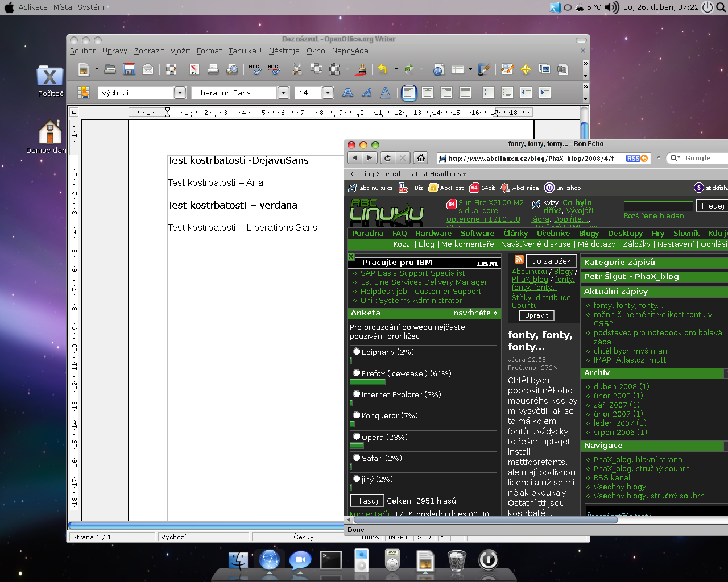Select Opera (23%) poll option
728x582 pixels.
(357, 437)
